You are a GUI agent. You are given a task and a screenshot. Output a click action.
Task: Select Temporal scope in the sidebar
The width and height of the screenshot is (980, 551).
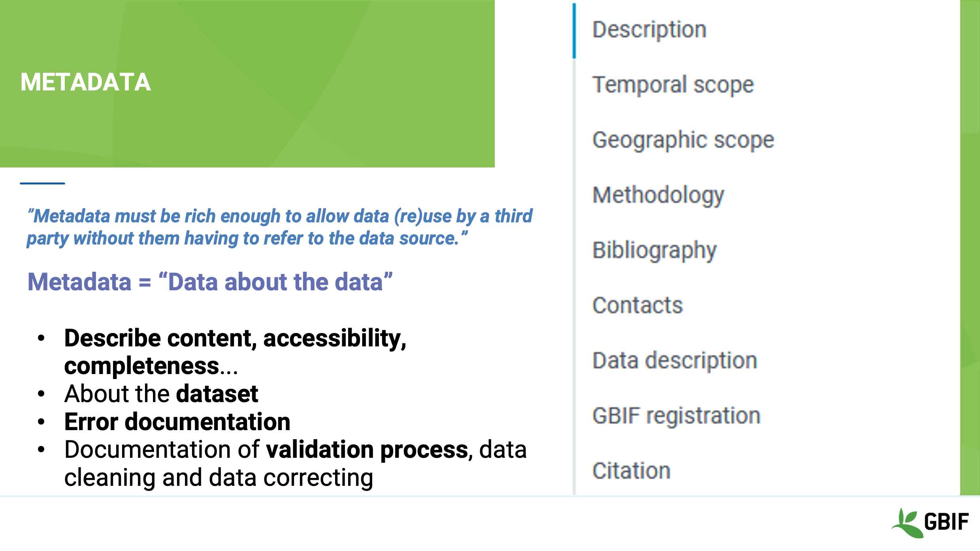(x=673, y=85)
